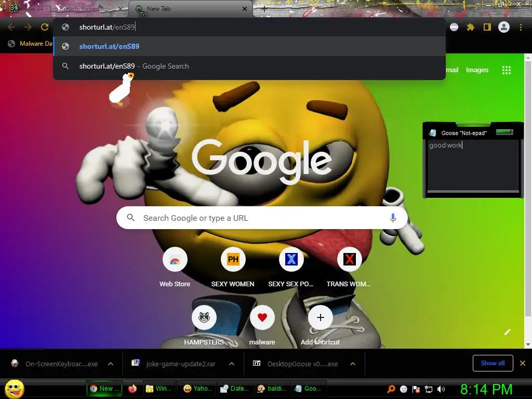
Task: Open the side panel icon in toolbar
Action: (x=487, y=27)
